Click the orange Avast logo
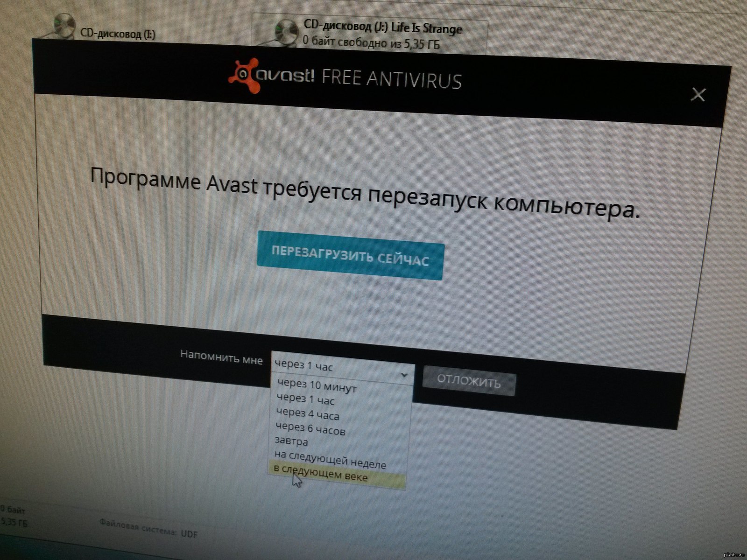 243,75
